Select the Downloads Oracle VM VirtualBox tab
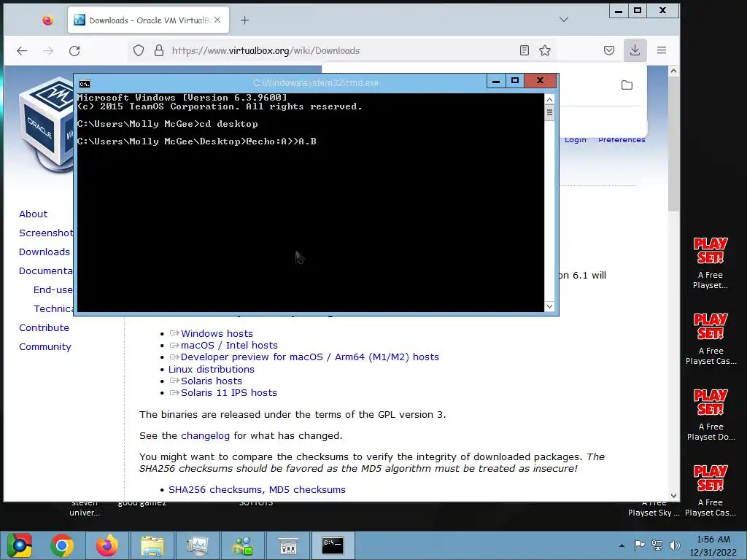 pyautogui.click(x=148, y=20)
